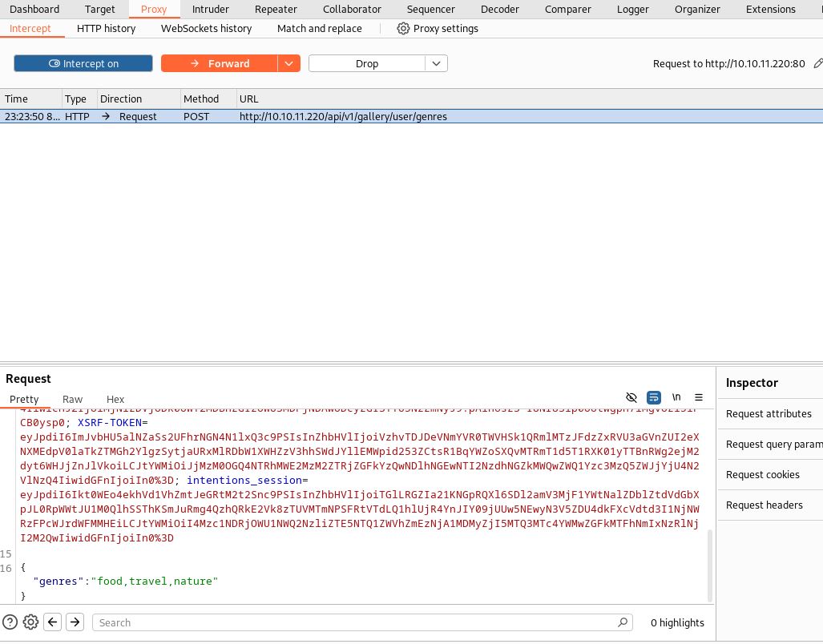This screenshot has height=644, width=823.
Task: Open the Dashboard tab
Action: tap(34, 9)
